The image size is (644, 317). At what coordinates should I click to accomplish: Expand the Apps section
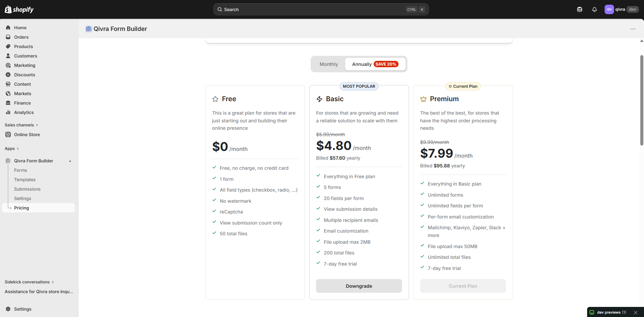pos(12,149)
